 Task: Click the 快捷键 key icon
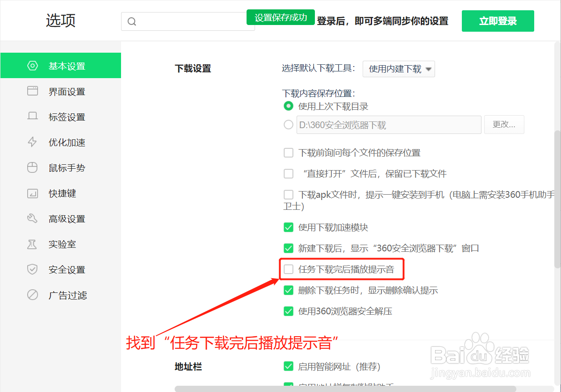(33, 193)
